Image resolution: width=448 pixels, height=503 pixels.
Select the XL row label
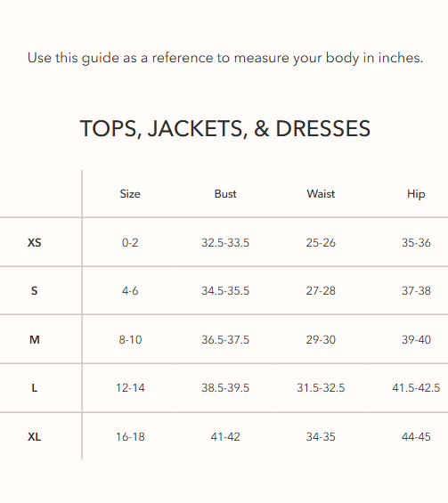click(x=35, y=436)
